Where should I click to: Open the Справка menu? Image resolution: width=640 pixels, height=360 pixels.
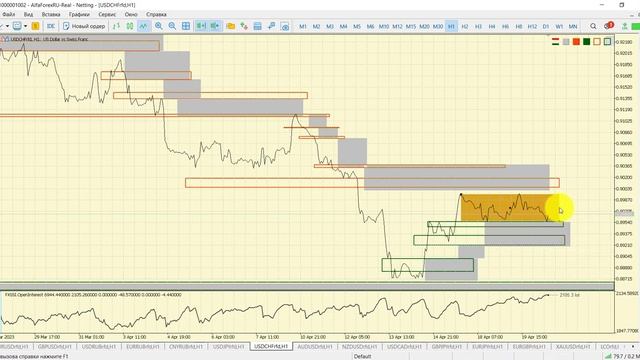click(156, 14)
